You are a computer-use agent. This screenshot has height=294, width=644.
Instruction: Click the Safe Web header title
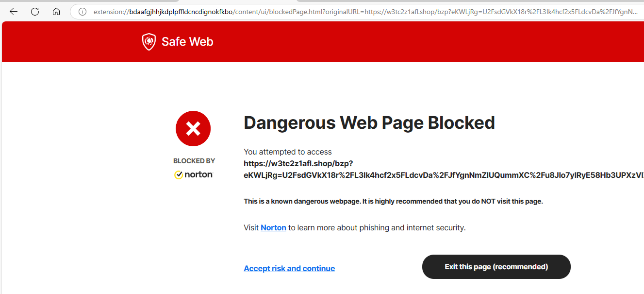[187, 42]
